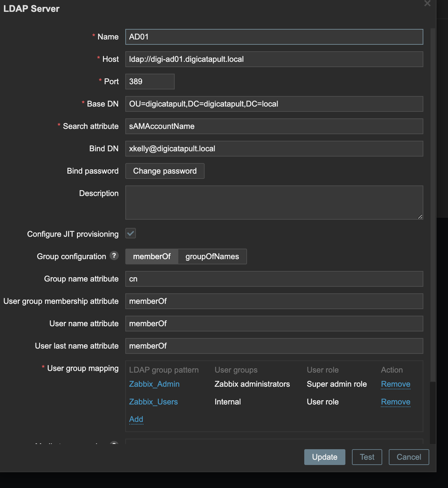
Task: Cancel the LDAP server changes
Action: [x=409, y=457]
